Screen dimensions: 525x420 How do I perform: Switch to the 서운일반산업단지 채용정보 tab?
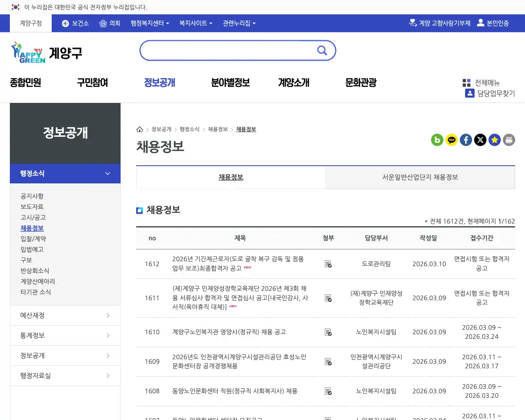pos(420,177)
